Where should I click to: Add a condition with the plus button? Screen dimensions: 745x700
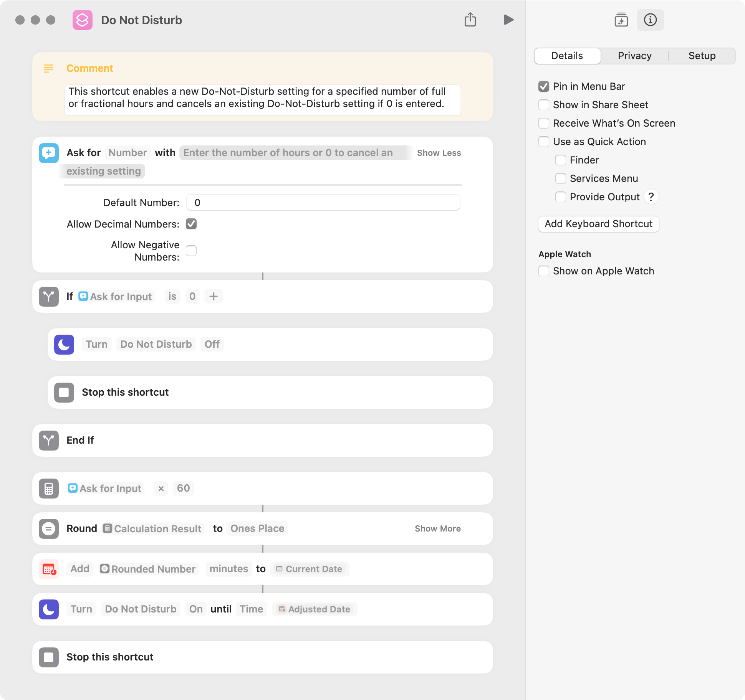(x=214, y=296)
